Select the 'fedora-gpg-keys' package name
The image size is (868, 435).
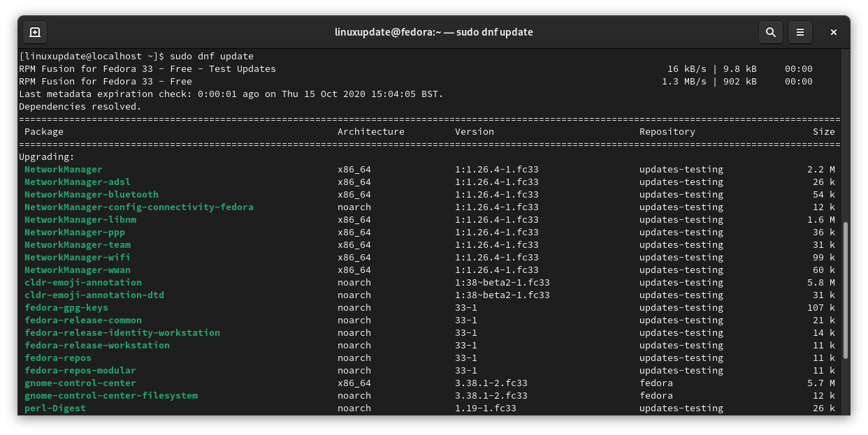(x=66, y=307)
